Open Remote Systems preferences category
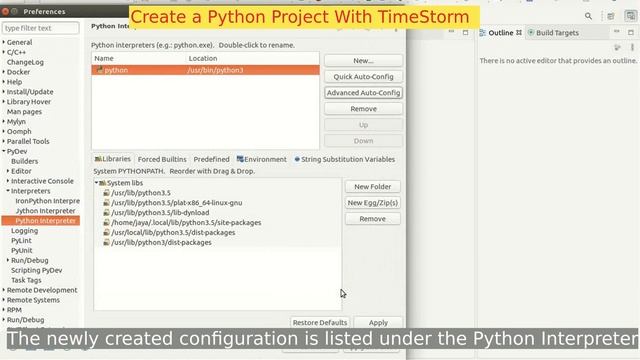Image resolution: width=640 pixels, height=360 pixels. (33, 300)
